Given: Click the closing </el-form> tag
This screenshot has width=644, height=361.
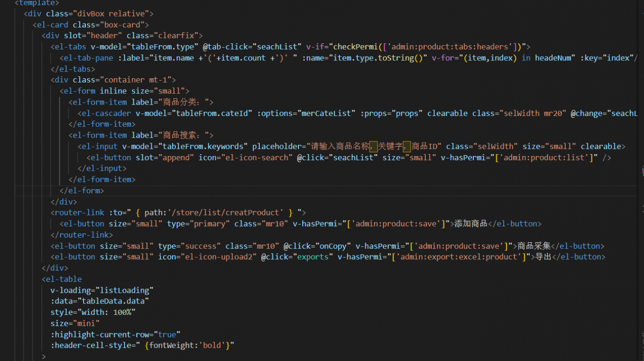Looking at the screenshot, I should tap(82, 191).
